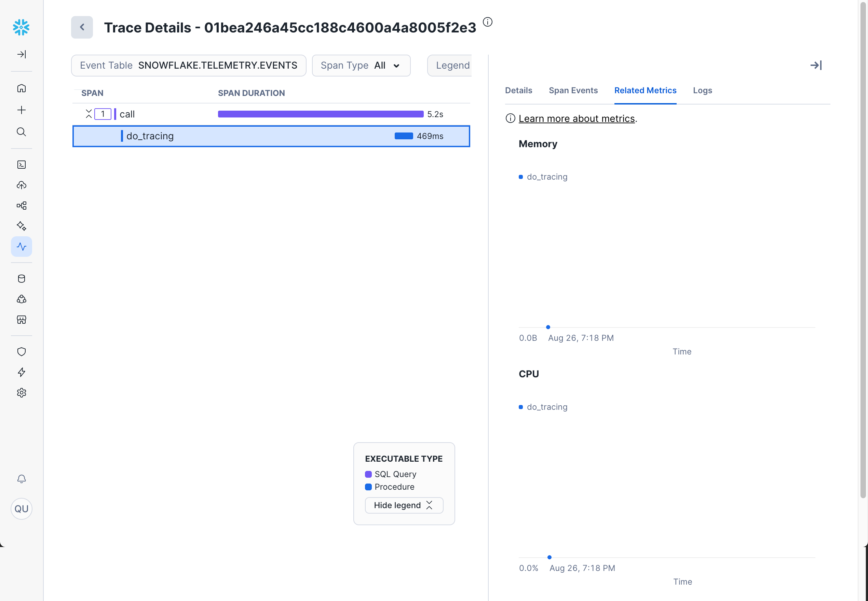Open the Governance shield icon
The width and height of the screenshot is (868, 601).
click(22, 351)
